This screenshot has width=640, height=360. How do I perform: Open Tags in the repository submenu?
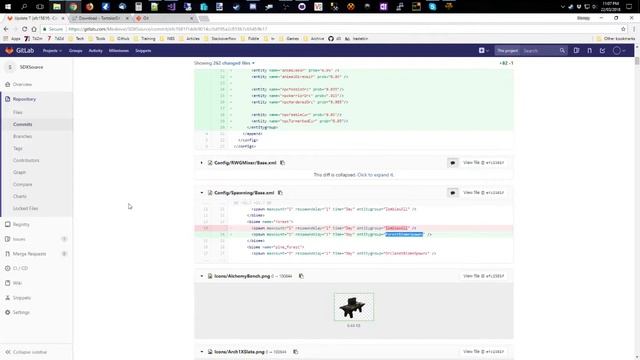[x=18, y=148]
